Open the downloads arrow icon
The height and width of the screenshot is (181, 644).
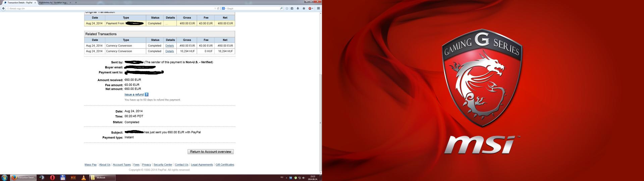tap(298, 8)
